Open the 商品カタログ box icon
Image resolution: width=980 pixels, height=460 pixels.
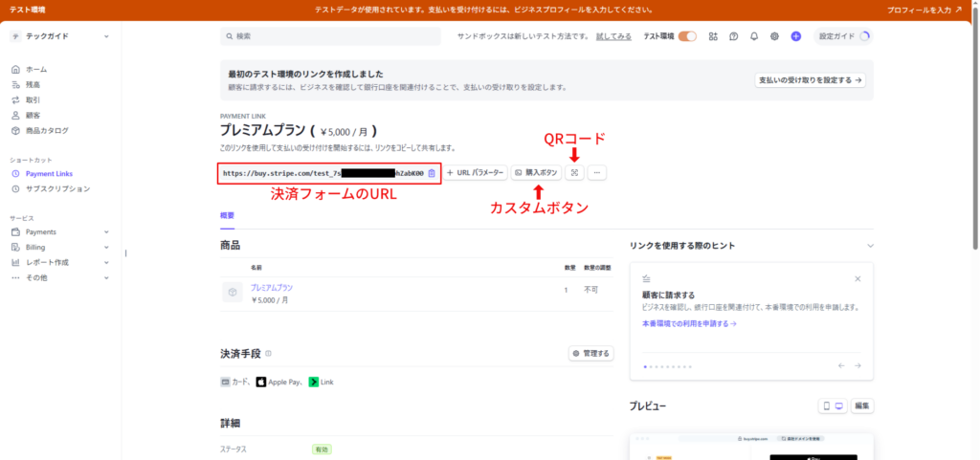tap(16, 130)
